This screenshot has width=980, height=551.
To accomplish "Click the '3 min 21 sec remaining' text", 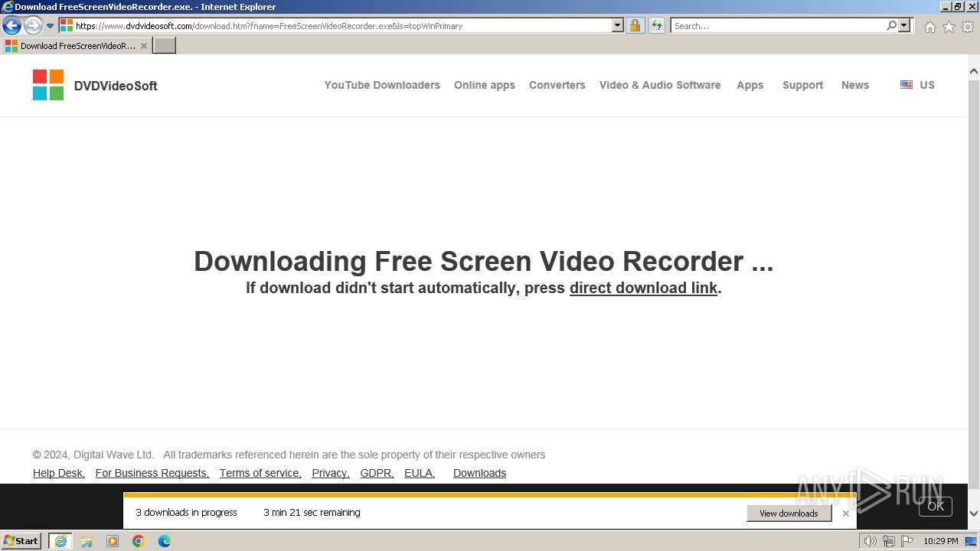I will pyautogui.click(x=312, y=513).
